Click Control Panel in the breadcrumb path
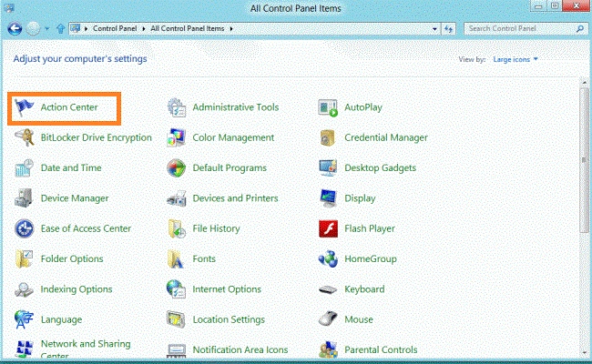Image resolution: width=592 pixels, height=364 pixels. (115, 29)
